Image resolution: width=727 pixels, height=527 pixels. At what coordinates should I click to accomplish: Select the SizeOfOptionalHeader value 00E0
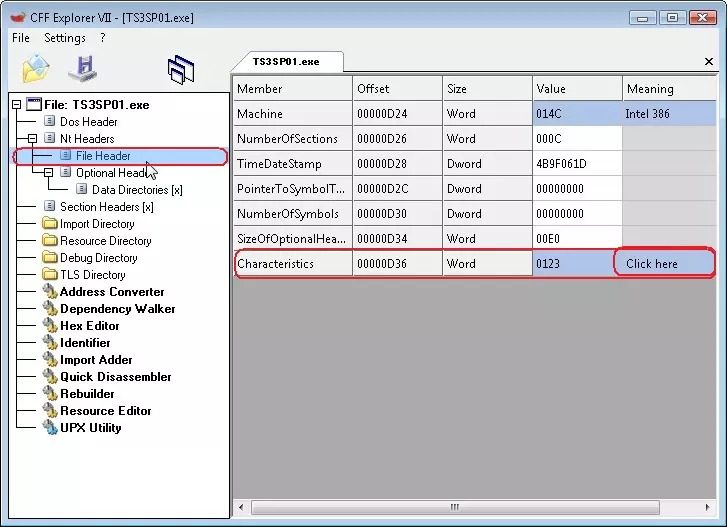[577, 239]
